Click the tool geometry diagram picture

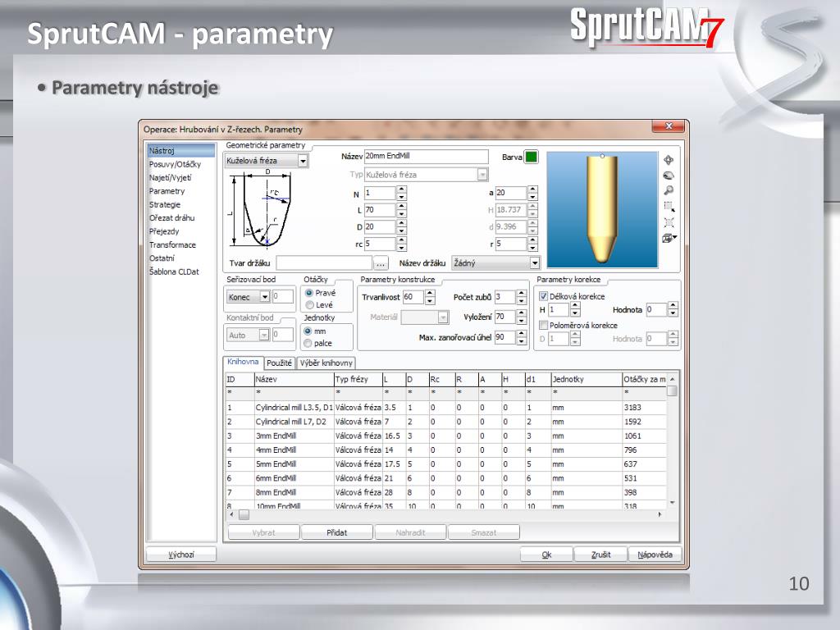point(260,209)
